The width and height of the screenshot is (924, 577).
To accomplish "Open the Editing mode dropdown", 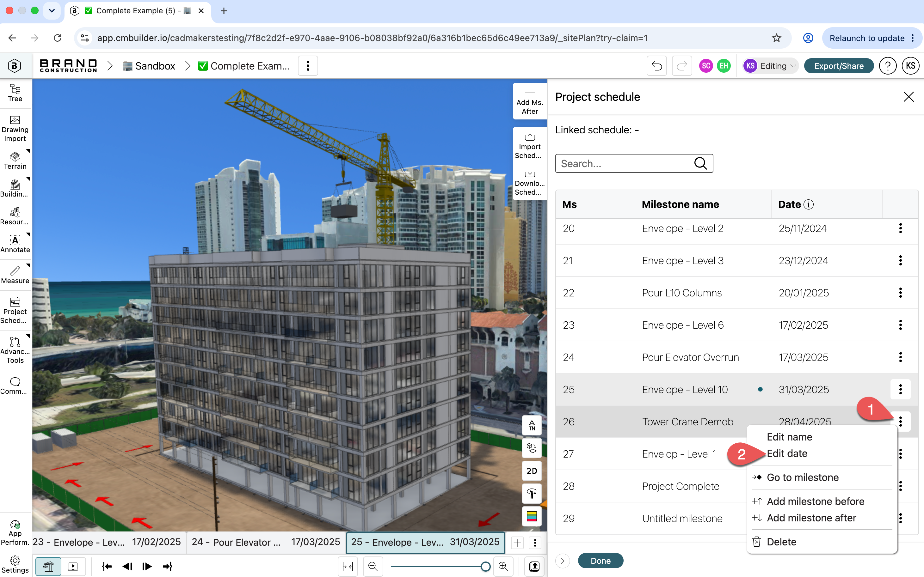I will click(771, 66).
